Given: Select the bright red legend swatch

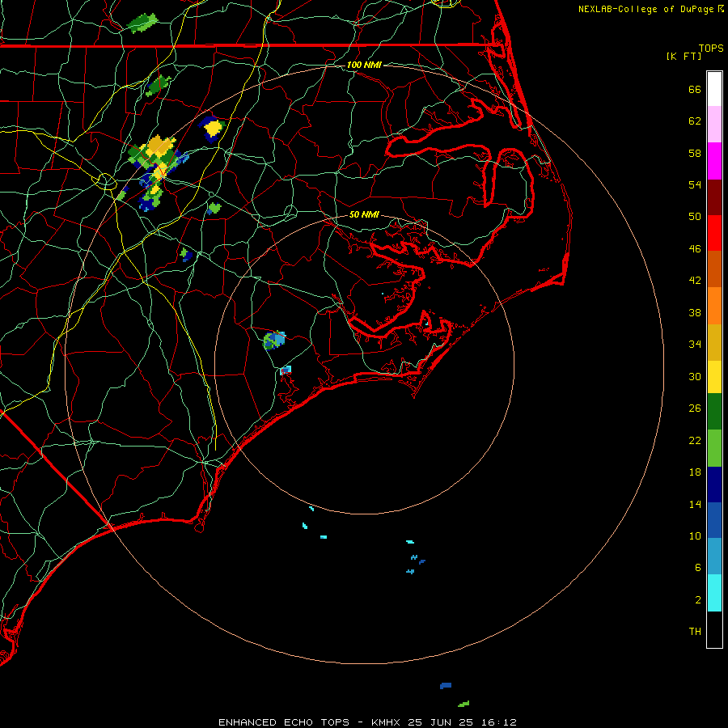Looking at the screenshot, I should (714, 233).
